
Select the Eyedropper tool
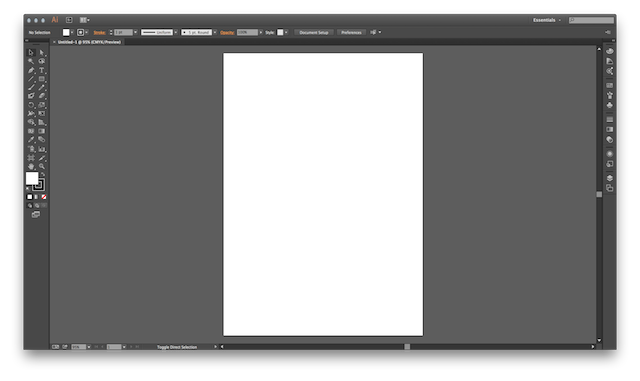31,140
